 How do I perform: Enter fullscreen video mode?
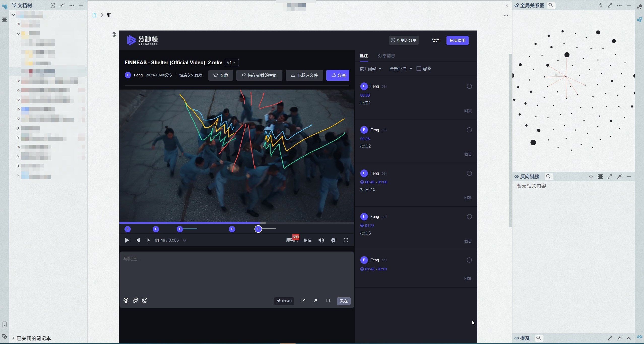click(x=346, y=240)
